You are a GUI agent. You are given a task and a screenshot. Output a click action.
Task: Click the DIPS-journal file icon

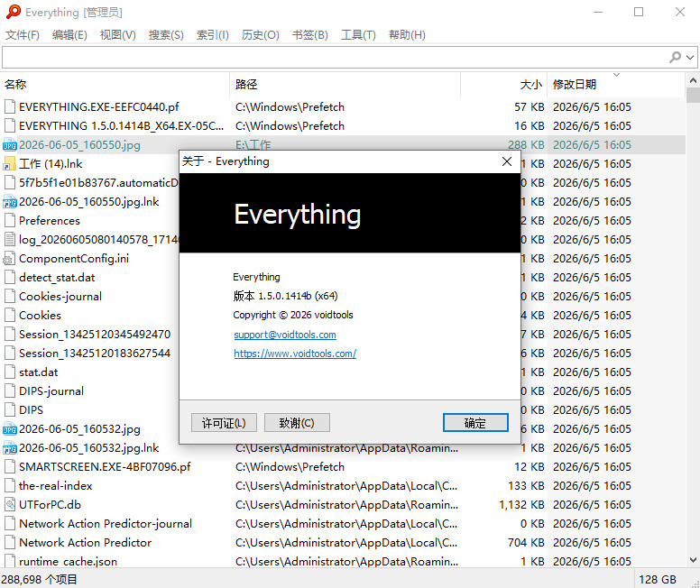tap(9, 390)
